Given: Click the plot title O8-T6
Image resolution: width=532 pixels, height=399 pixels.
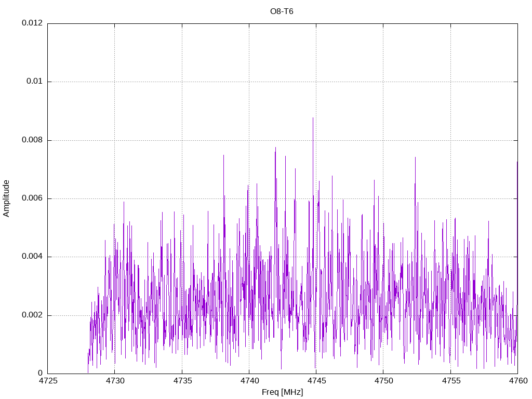Looking at the screenshot, I should pyautogui.click(x=282, y=11).
